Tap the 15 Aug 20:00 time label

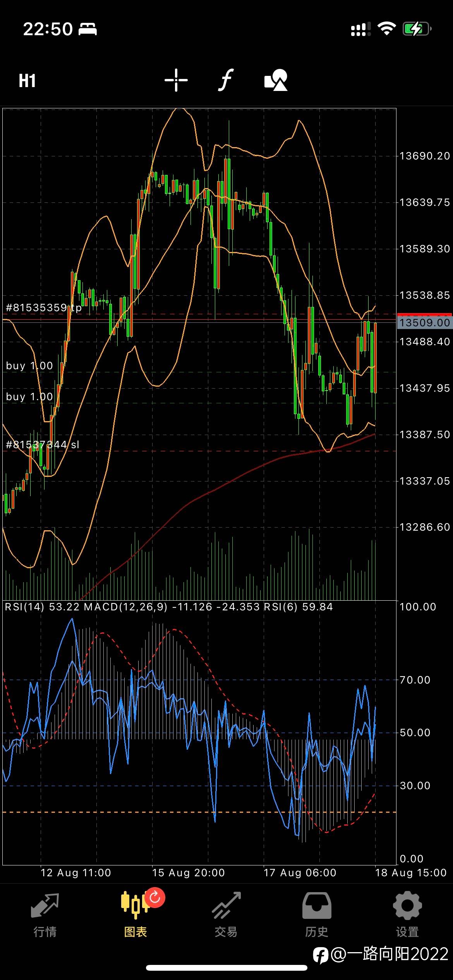pyautogui.click(x=189, y=873)
